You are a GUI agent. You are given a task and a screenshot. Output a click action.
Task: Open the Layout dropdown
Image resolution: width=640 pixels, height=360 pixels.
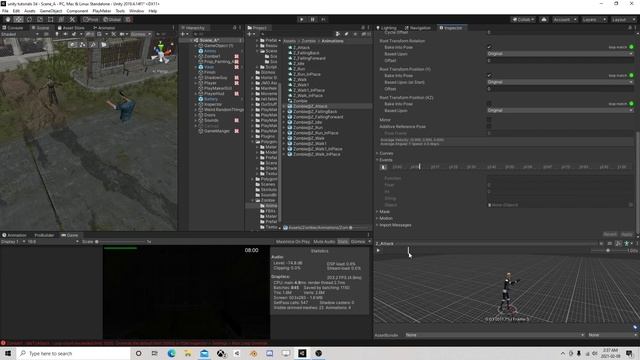[x=623, y=19]
